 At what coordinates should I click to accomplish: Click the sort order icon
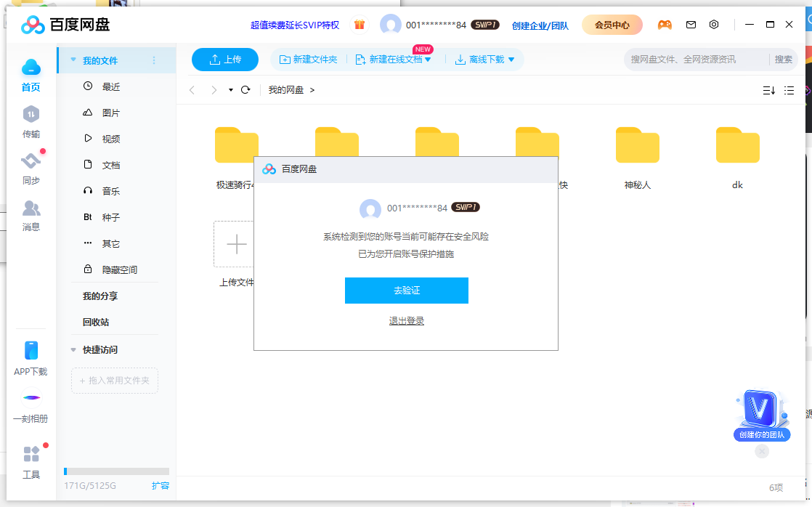click(768, 91)
